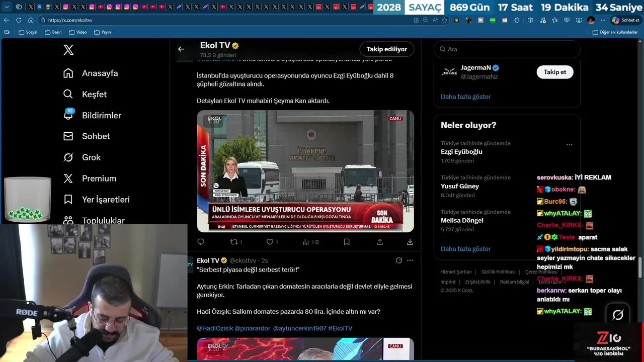Open Bildirimler with 10 badge
The image size is (644, 362).
pyautogui.click(x=92, y=116)
